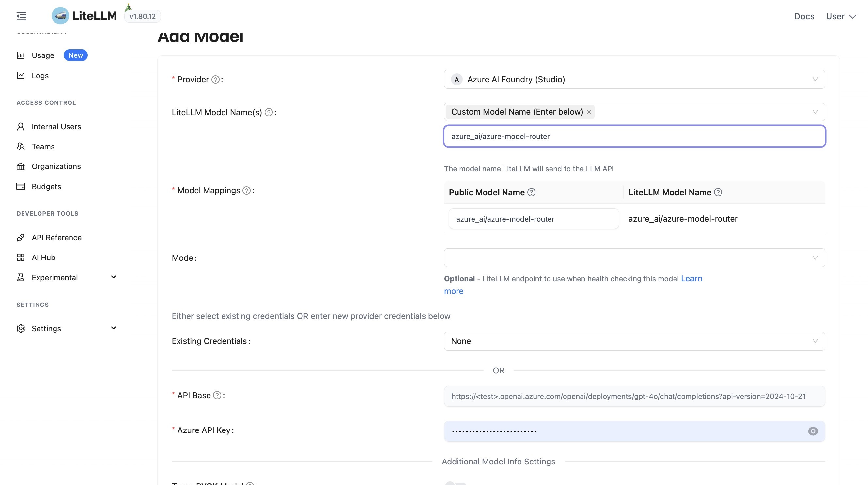Open the Docs page
Image resolution: width=868 pixels, height=485 pixels.
804,16
